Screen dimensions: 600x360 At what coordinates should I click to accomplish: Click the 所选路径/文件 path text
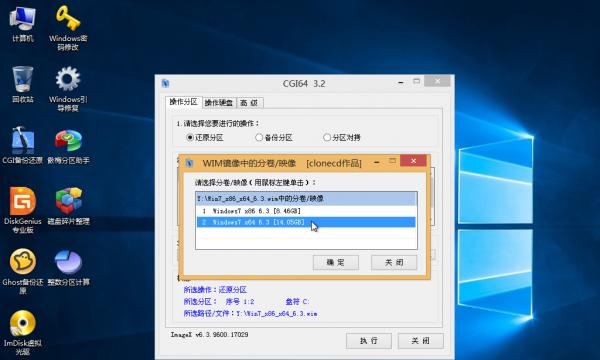coord(250,313)
